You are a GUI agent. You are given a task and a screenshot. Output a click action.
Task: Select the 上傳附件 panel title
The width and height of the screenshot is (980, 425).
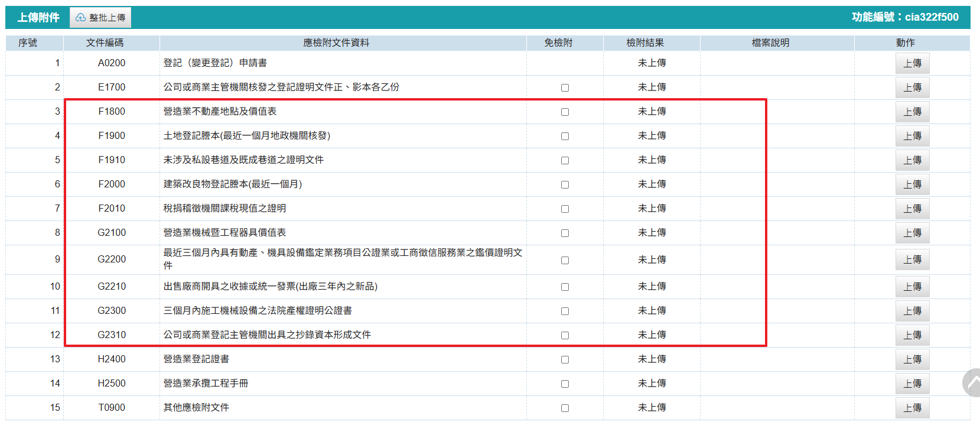pos(38,18)
